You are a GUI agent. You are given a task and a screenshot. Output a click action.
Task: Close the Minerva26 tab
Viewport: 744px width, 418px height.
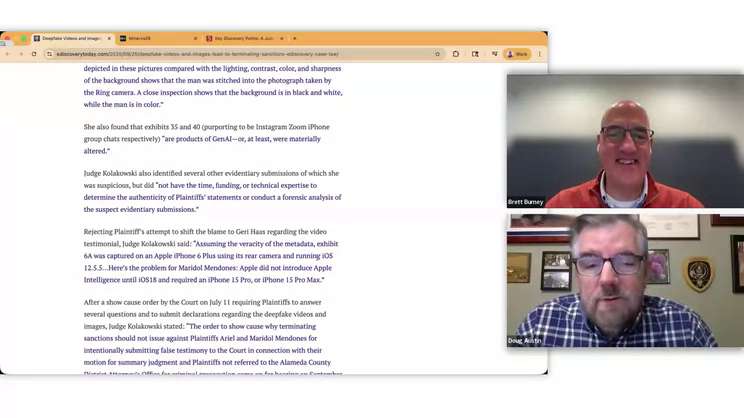click(195, 39)
